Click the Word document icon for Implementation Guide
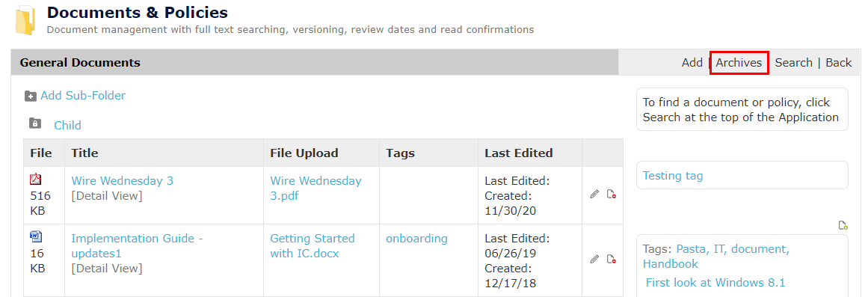The width and height of the screenshot is (868, 297). click(x=35, y=236)
